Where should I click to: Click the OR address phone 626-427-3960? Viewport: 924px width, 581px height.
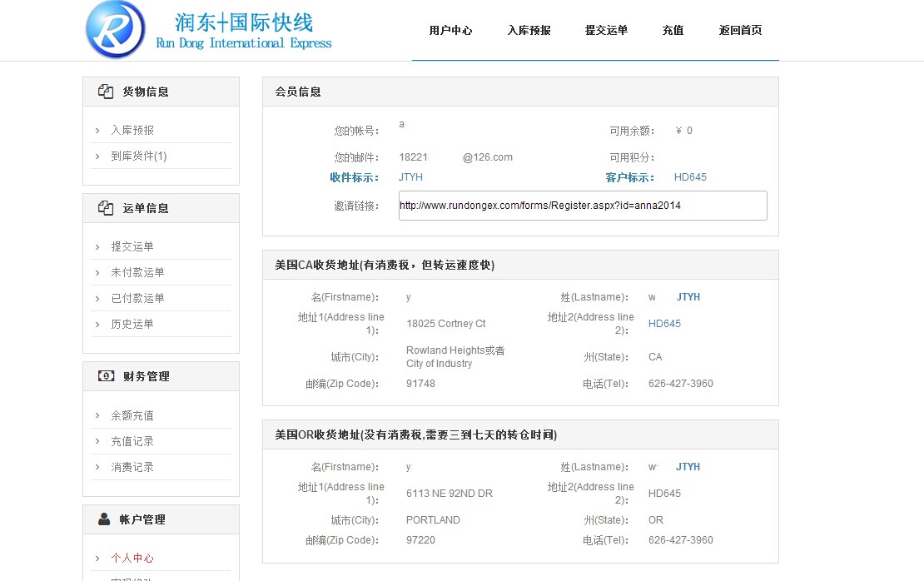click(681, 540)
